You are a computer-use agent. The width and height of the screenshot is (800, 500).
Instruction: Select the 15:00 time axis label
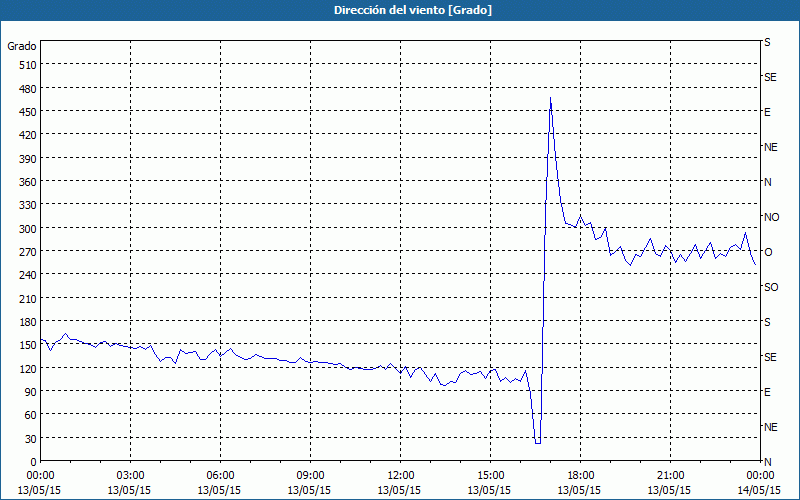coord(490,476)
